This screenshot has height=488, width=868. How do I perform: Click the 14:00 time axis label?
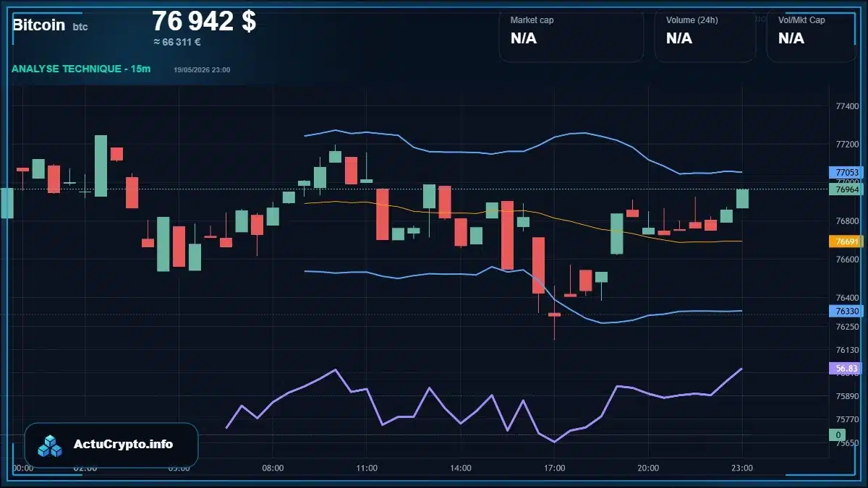tap(461, 468)
